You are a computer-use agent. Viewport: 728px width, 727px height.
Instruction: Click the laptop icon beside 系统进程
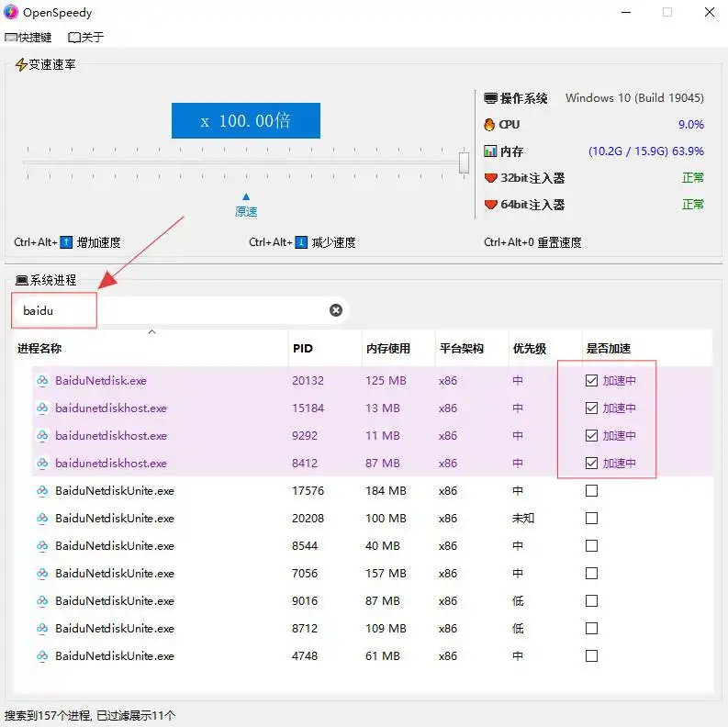pyautogui.click(x=22, y=280)
